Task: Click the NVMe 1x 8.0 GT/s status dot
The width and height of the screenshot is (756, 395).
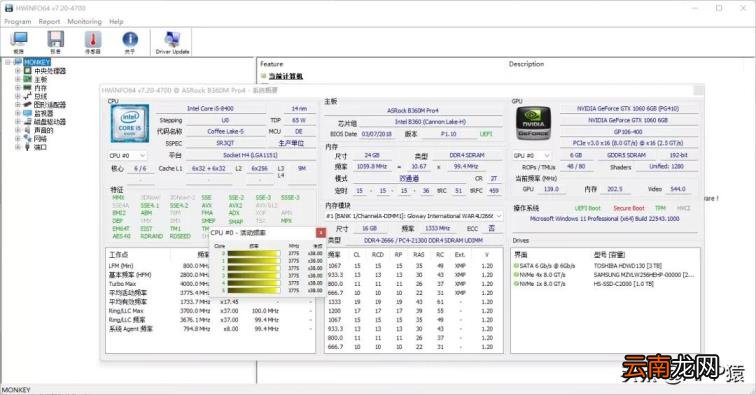Action: point(516,284)
